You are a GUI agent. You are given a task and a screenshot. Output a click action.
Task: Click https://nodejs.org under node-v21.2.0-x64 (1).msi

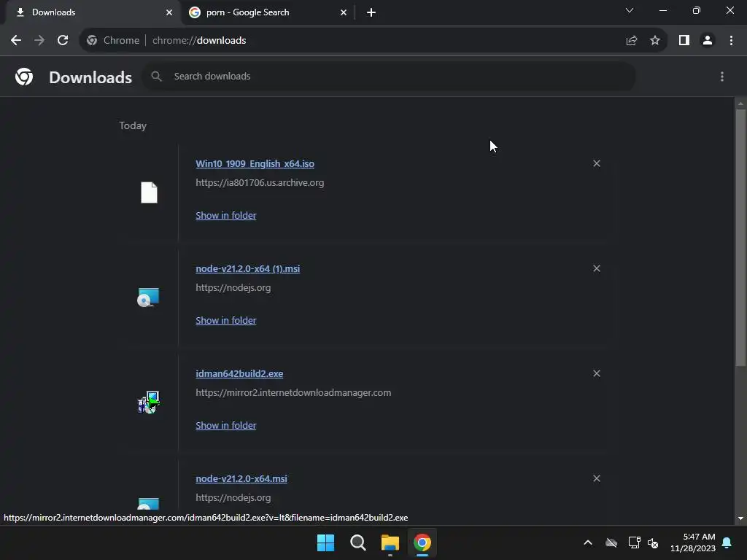click(x=233, y=287)
